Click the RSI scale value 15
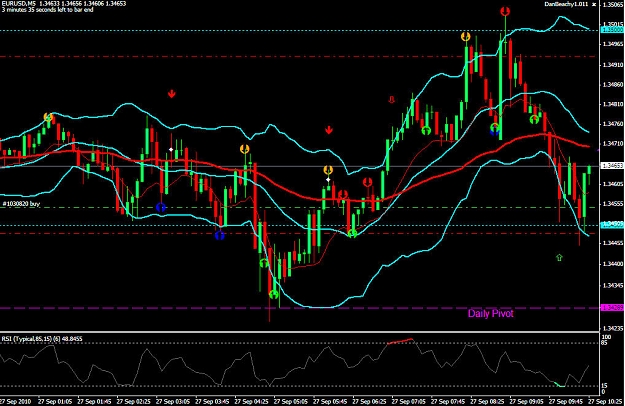625x406 pixels. tap(605, 385)
